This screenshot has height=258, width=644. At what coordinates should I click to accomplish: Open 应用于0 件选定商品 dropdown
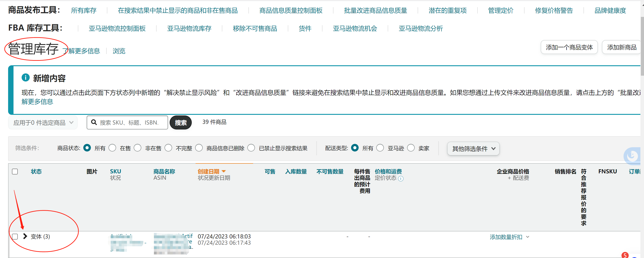(43, 123)
